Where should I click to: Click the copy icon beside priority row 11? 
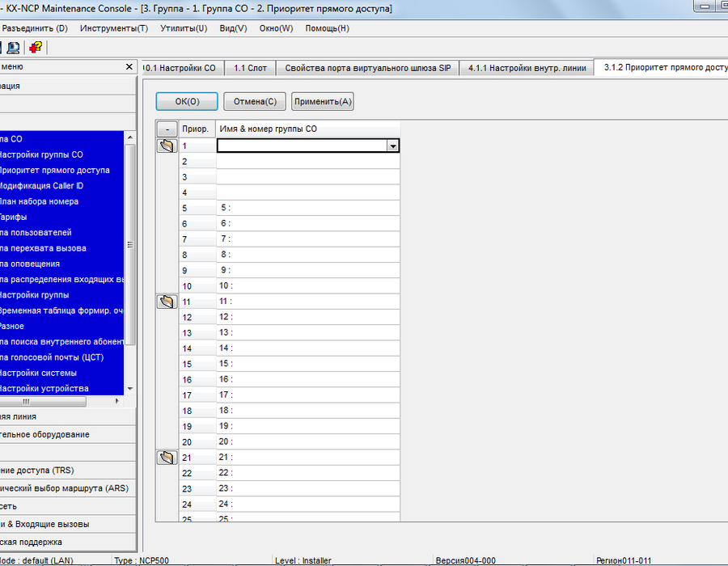[167, 302]
